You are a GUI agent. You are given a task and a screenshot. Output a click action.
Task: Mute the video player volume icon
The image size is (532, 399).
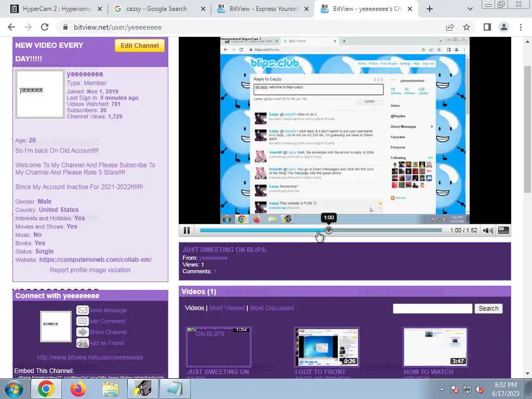click(x=488, y=230)
